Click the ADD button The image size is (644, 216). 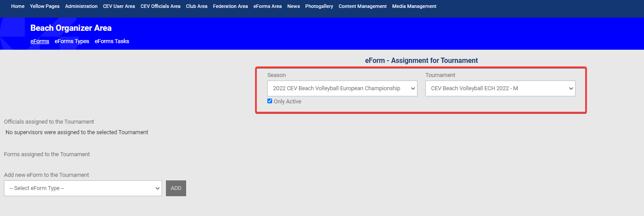point(176,188)
